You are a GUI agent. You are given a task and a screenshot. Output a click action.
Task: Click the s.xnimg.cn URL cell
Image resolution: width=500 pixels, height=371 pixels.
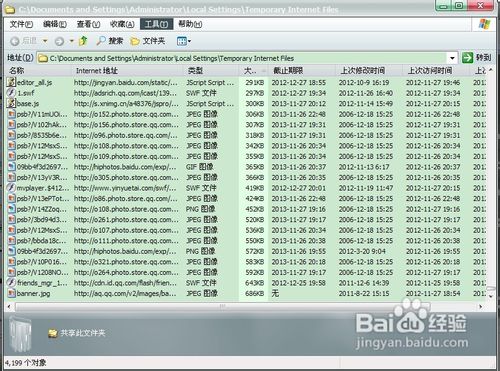126,104
